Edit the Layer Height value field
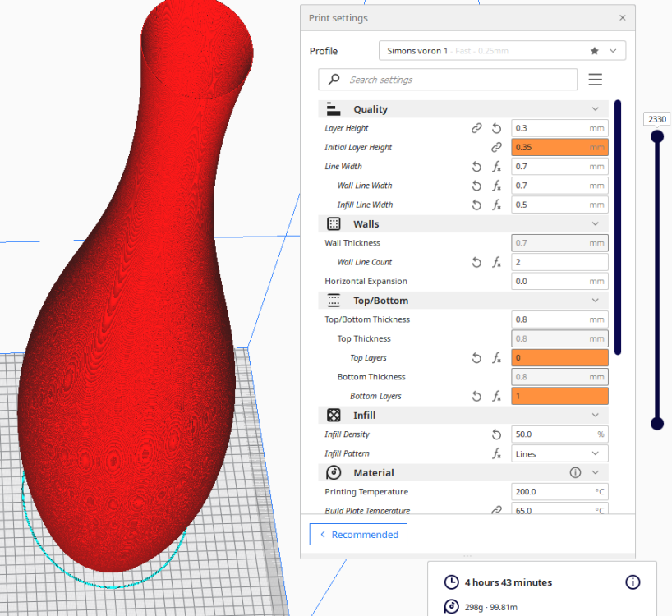The image size is (672, 616). [x=559, y=128]
